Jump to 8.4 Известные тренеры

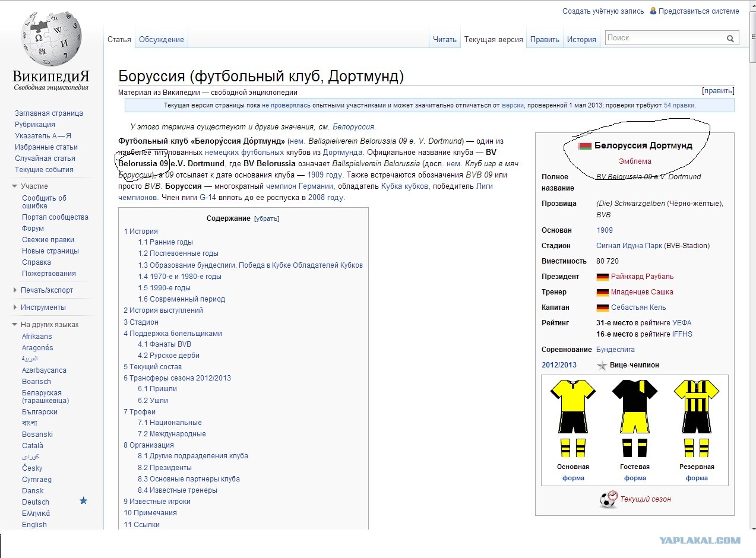coord(178,490)
